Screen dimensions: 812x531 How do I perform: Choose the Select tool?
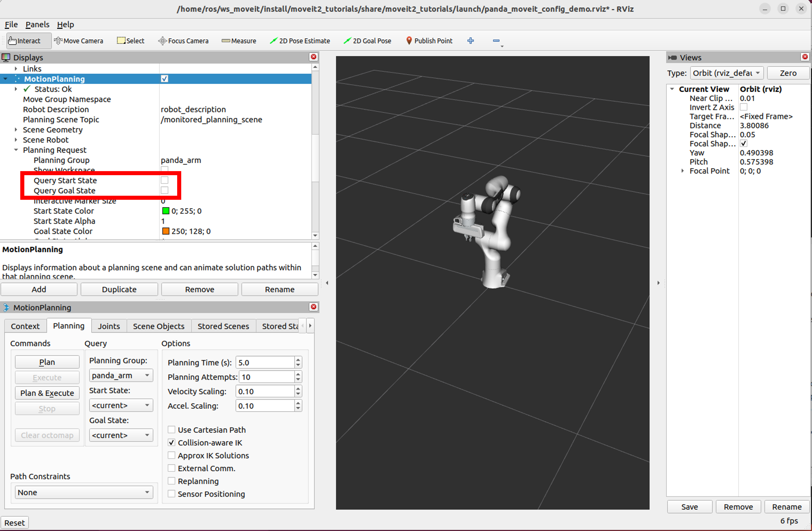(131, 41)
